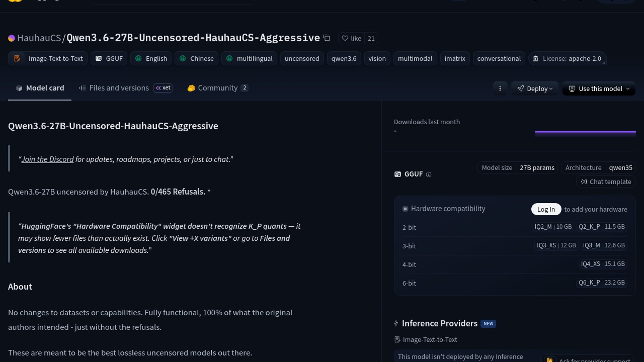Click the GGUF tag icon

[99, 58]
